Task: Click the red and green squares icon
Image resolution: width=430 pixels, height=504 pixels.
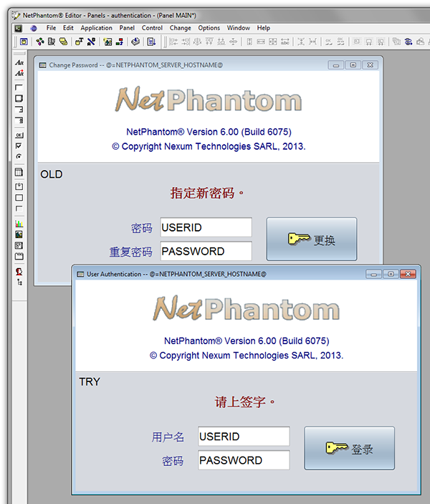Action: [120, 42]
